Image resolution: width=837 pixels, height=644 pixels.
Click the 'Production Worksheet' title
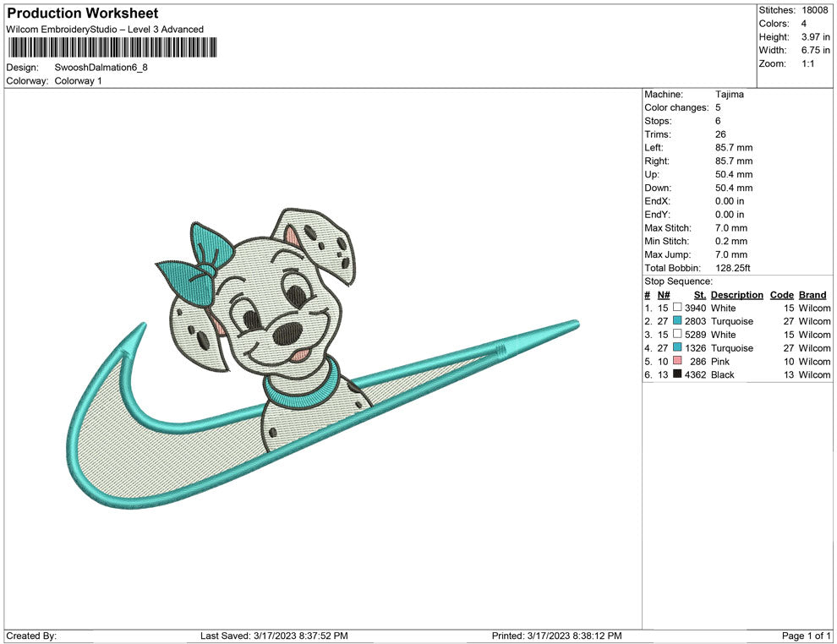click(x=83, y=13)
